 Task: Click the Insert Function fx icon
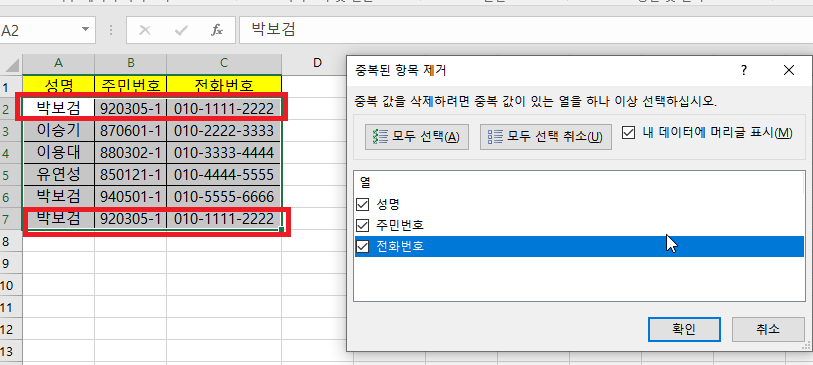coord(217,31)
